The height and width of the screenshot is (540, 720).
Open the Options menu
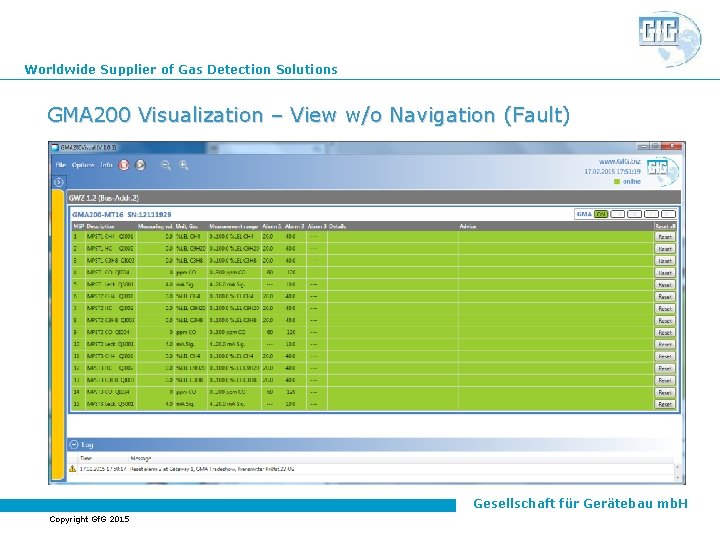pyautogui.click(x=83, y=165)
